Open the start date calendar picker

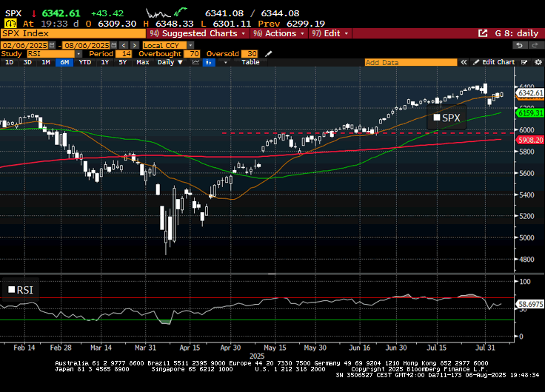click(x=52, y=45)
